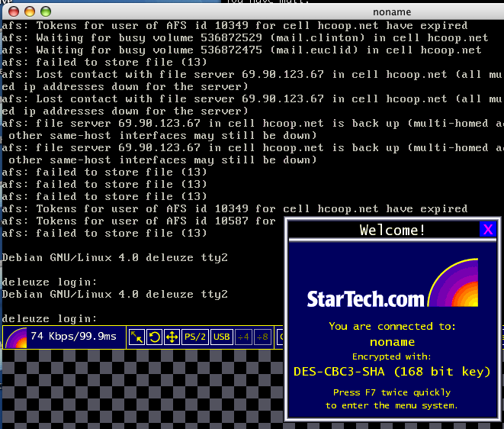Close the Welcome dialog with the X

(488, 229)
